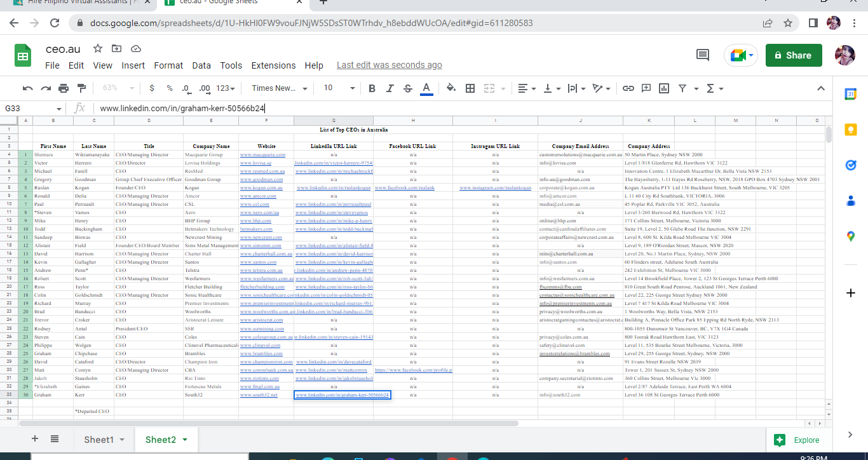The image size is (868, 460).
Task: Bookmark this tab with the star icon
Action: 788,23
